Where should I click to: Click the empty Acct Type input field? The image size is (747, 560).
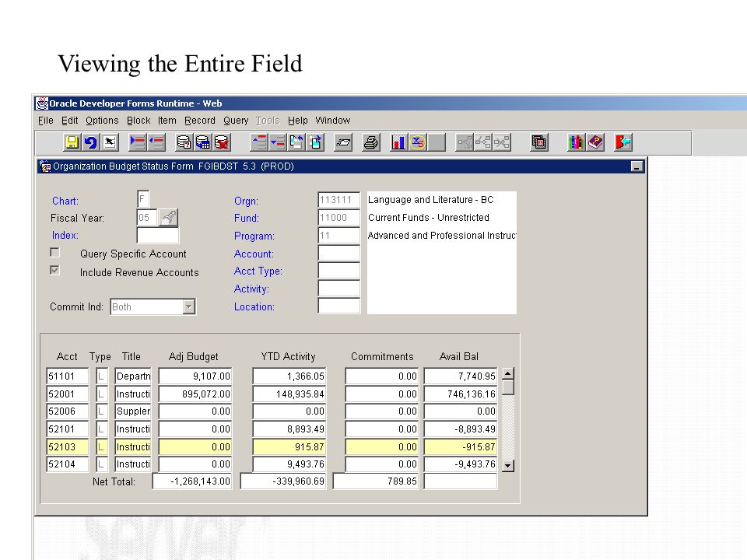(x=338, y=271)
